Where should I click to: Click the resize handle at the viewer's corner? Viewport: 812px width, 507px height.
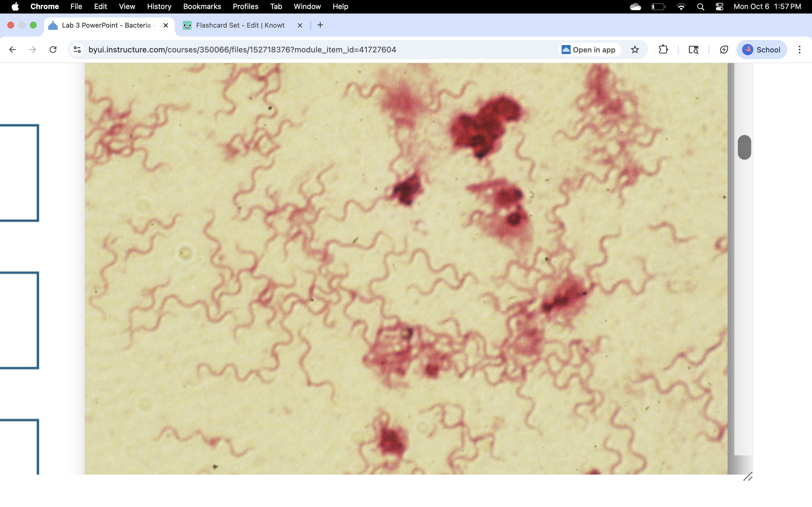[748, 477]
